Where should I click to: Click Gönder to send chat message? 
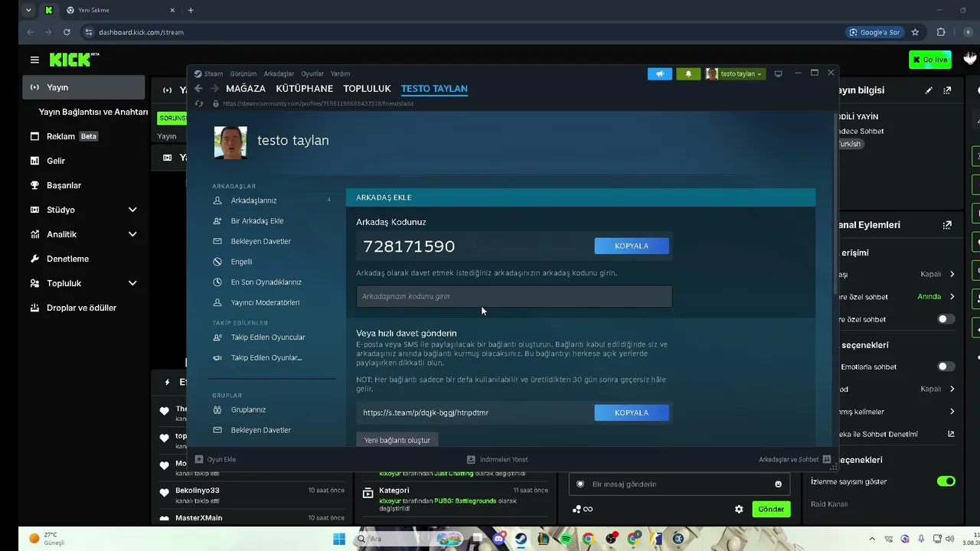771,509
